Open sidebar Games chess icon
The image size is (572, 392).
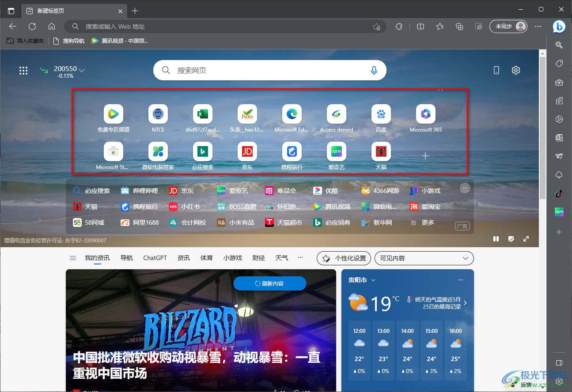click(559, 101)
